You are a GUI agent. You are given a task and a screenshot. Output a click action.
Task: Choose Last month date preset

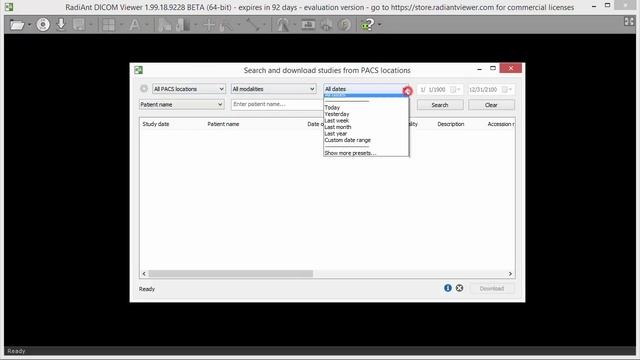pos(338,127)
